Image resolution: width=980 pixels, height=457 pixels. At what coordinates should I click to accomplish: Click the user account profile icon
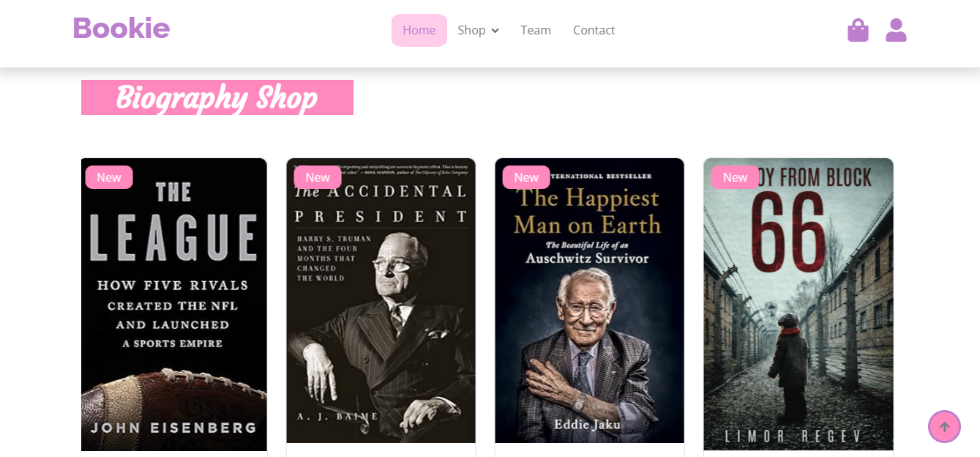[x=896, y=30]
